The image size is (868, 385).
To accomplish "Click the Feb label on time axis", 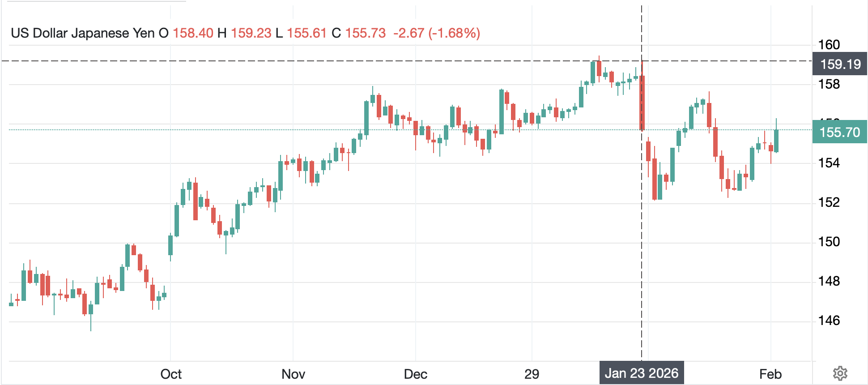I will coord(770,374).
